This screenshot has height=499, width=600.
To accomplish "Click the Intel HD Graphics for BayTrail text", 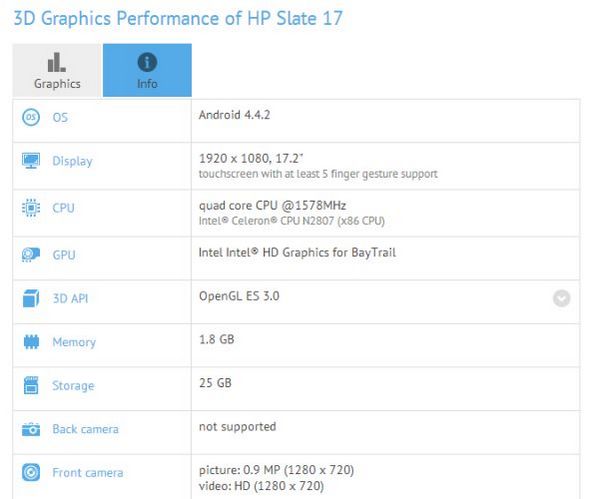I will tap(298, 253).
